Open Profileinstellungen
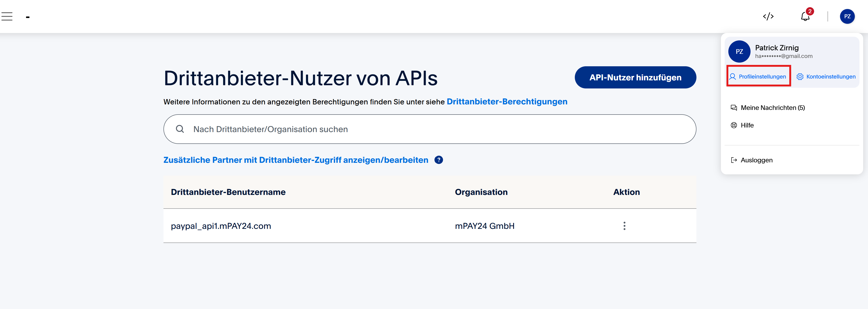The height and width of the screenshot is (309, 868). (x=758, y=77)
